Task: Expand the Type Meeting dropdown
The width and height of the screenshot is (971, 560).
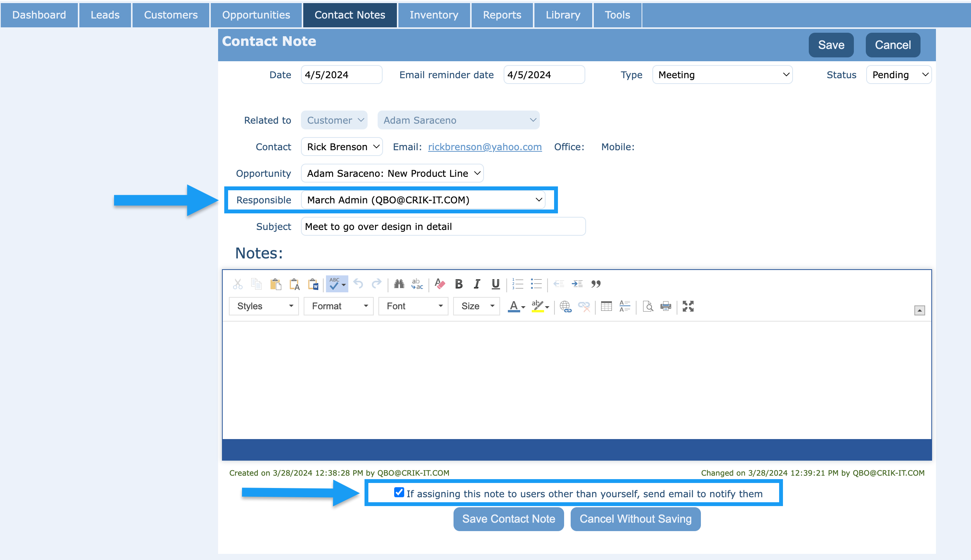Action: [x=722, y=75]
